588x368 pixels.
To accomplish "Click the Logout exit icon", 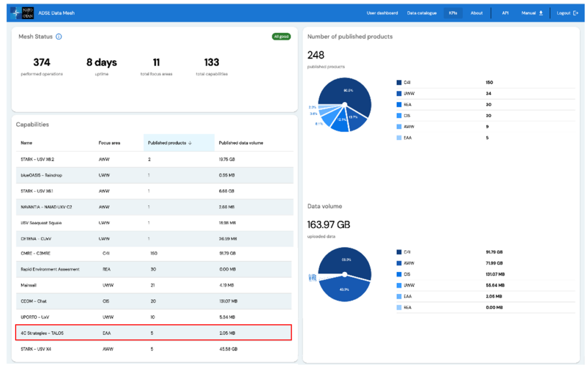I will point(575,13).
